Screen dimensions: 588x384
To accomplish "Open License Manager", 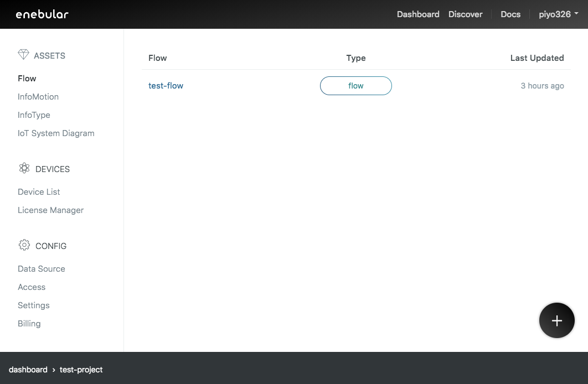I will click(x=50, y=210).
